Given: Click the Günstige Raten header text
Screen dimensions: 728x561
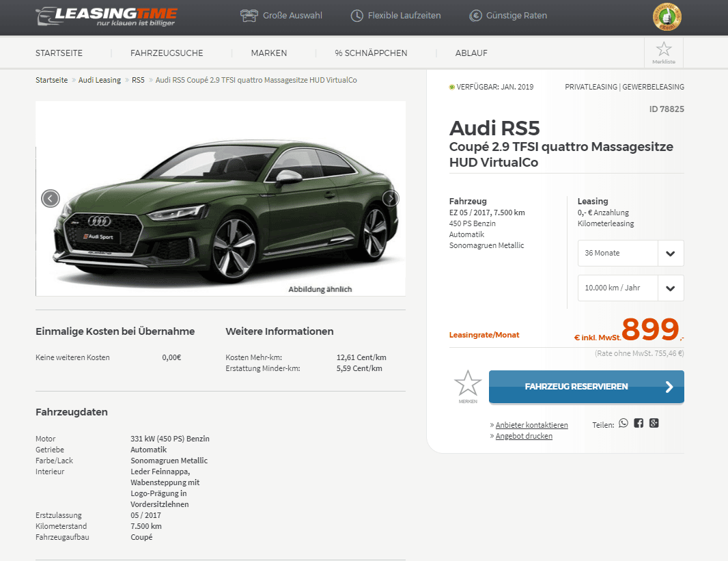Looking at the screenshot, I should pyautogui.click(x=516, y=15).
